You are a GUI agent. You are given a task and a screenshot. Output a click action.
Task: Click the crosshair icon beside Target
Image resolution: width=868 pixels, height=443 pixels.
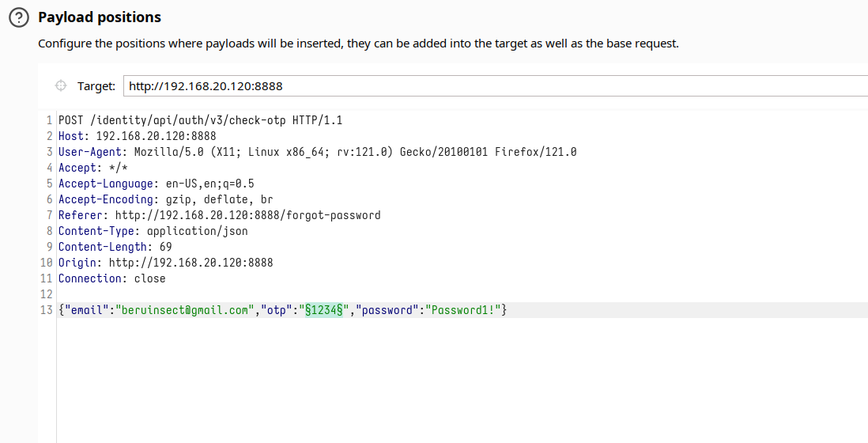click(x=61, y=86)
